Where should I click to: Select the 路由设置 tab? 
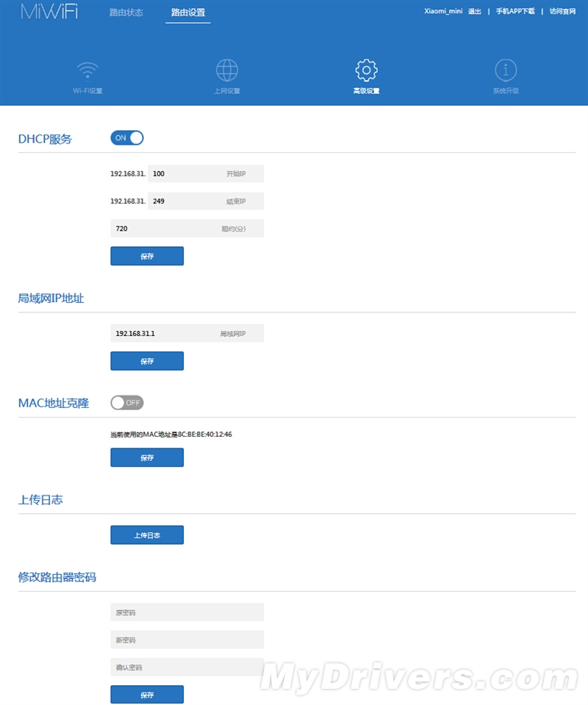pos(187,12)
